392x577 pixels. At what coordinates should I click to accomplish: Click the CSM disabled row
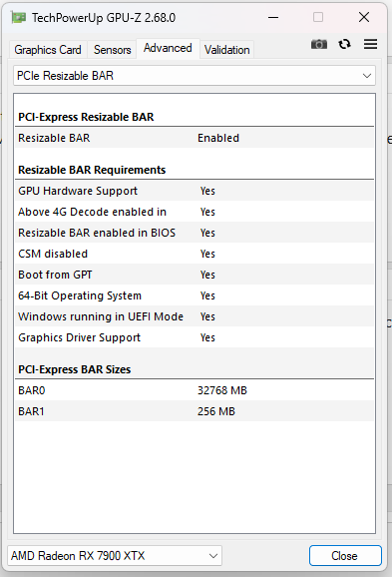point(195,254)
